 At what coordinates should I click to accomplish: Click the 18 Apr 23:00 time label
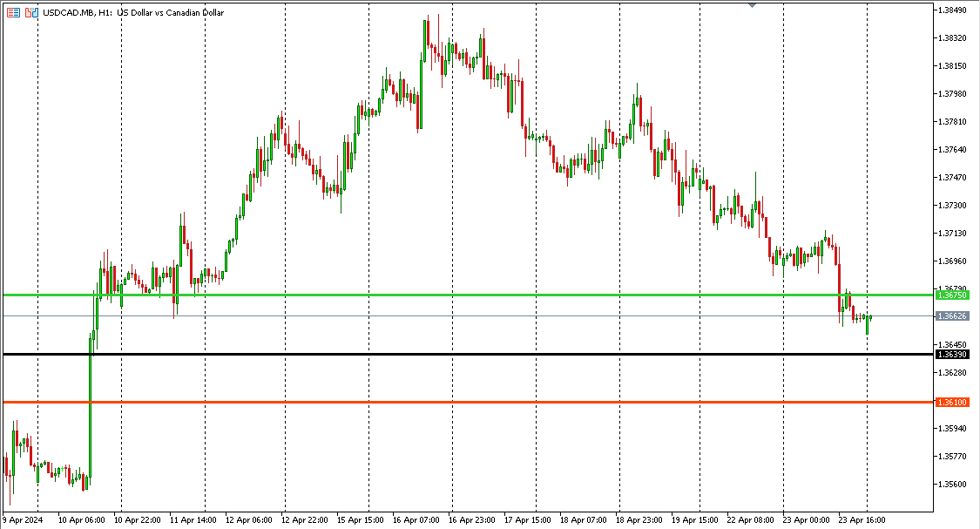pyautogui.click(x=639, y=519)
